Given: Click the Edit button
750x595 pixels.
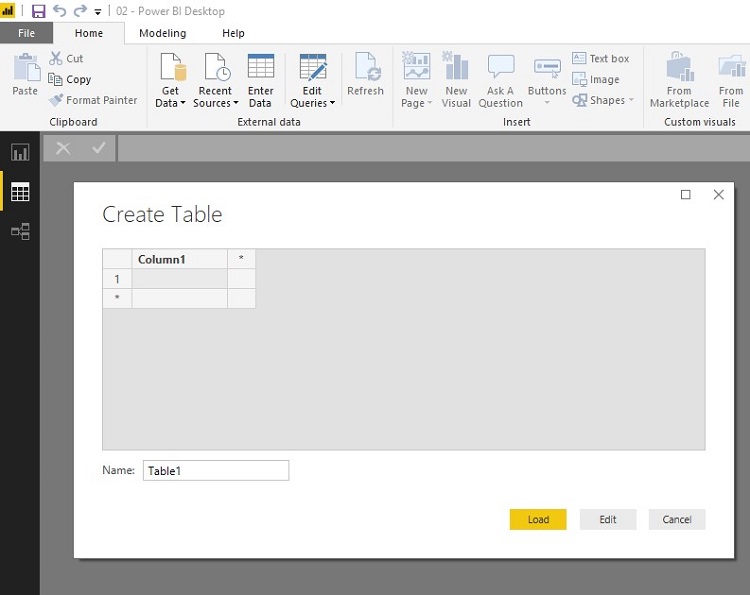Looking at the screenshot, I should pos(608,519).
